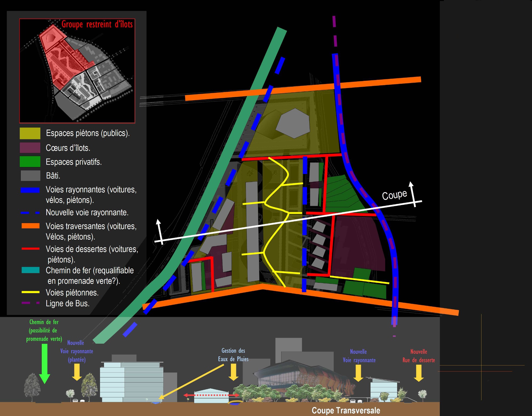This screenshot has width=532, height=416.
Task: Click the grey hexagonal building on the plan
Action: tap(293, 123)
